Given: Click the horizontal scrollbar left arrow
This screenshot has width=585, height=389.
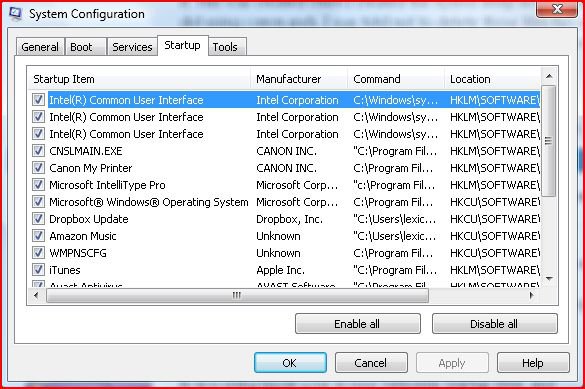Looking at the screenshot, I should tap(36, 296).
